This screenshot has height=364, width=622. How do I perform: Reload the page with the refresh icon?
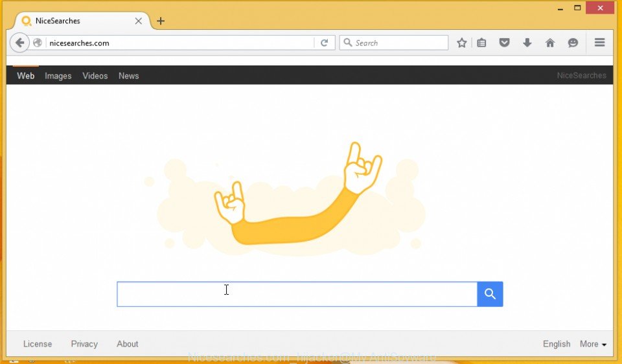324,43
